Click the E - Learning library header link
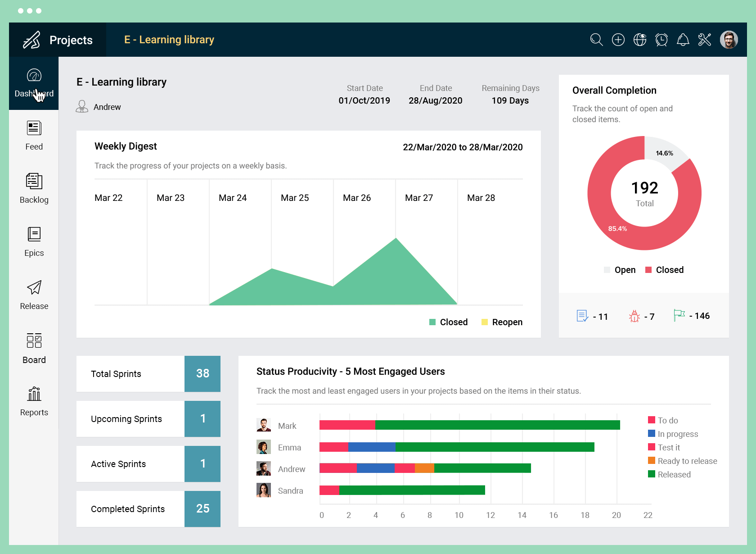 pos(169,40)
